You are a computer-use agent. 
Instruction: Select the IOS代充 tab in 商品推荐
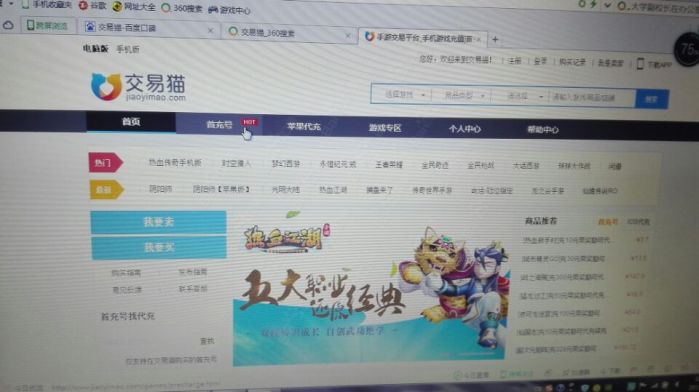coord(638,222)
